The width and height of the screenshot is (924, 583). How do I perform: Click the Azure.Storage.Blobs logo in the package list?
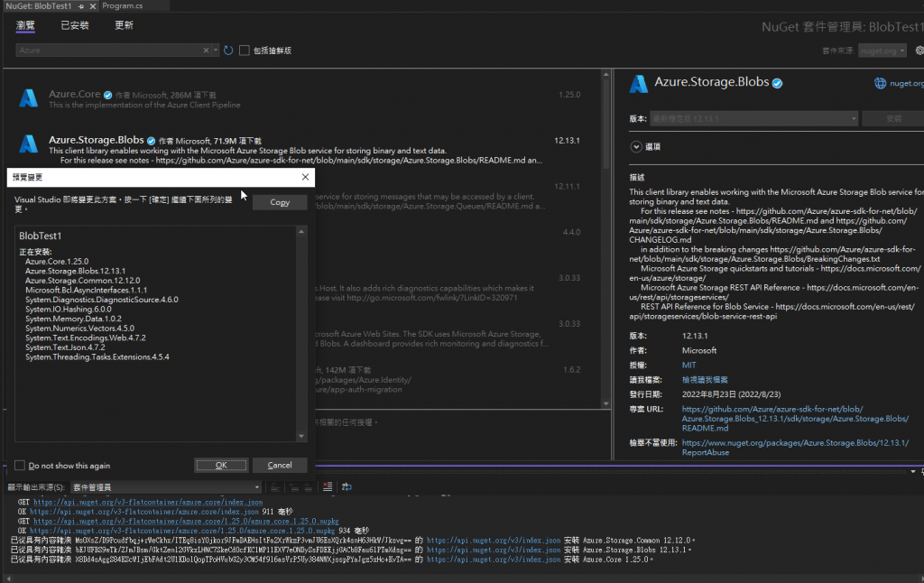(28, 143)
